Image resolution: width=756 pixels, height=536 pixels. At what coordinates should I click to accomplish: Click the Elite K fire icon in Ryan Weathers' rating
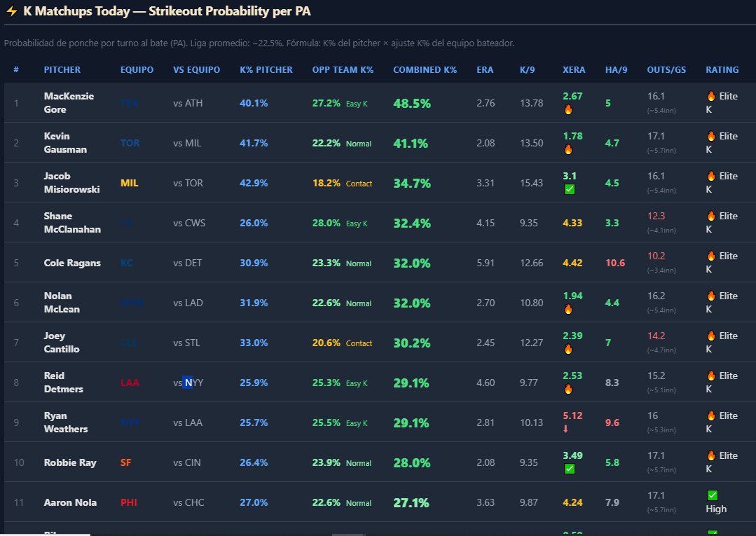tap(711, 415)
